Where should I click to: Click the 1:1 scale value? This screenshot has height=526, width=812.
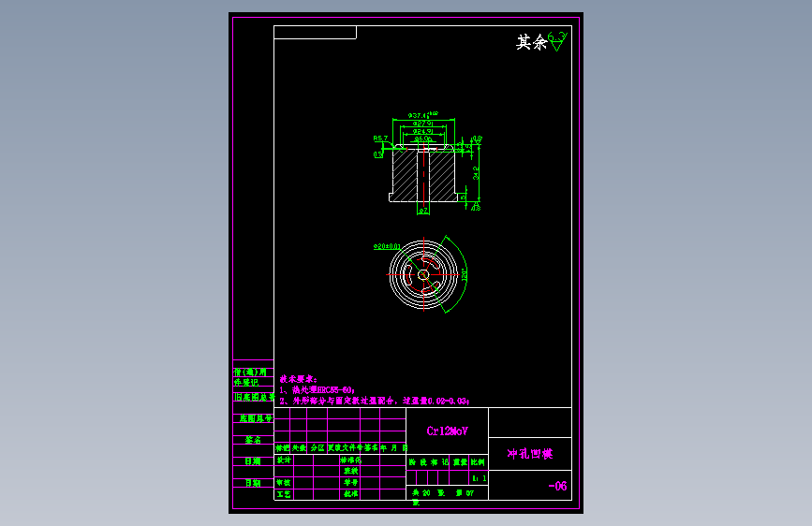click(x=479, y=479)
